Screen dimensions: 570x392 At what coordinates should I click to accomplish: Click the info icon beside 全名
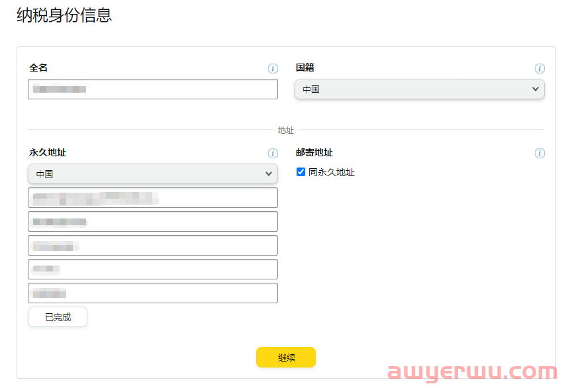[273, 68]
